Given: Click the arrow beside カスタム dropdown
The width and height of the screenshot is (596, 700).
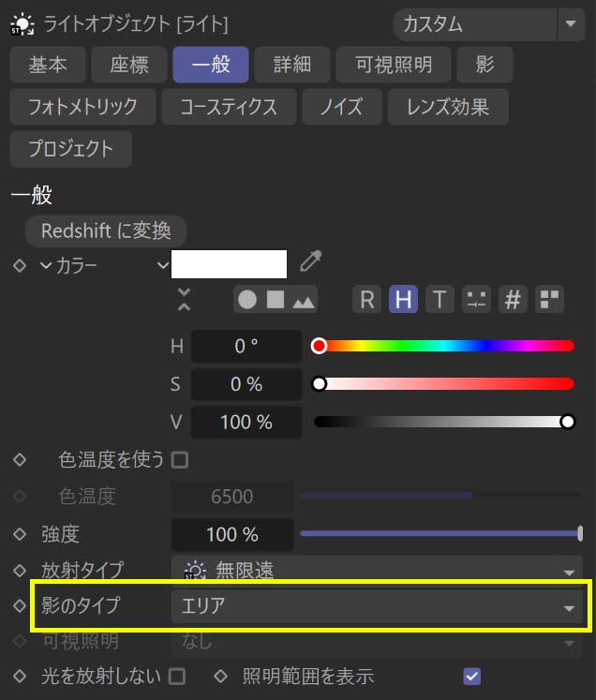Looking at the screenshot, I should pyautogui.click(x=571, y=23).
